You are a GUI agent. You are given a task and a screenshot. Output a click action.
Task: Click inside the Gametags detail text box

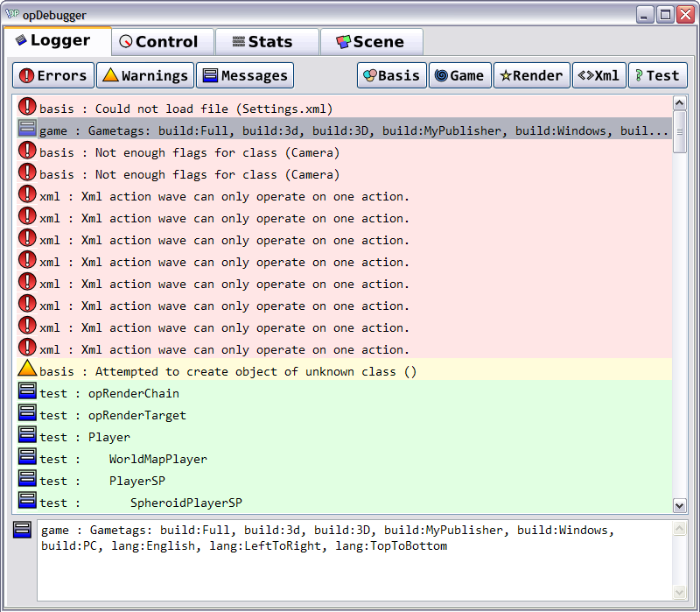[x=350, y=569]
